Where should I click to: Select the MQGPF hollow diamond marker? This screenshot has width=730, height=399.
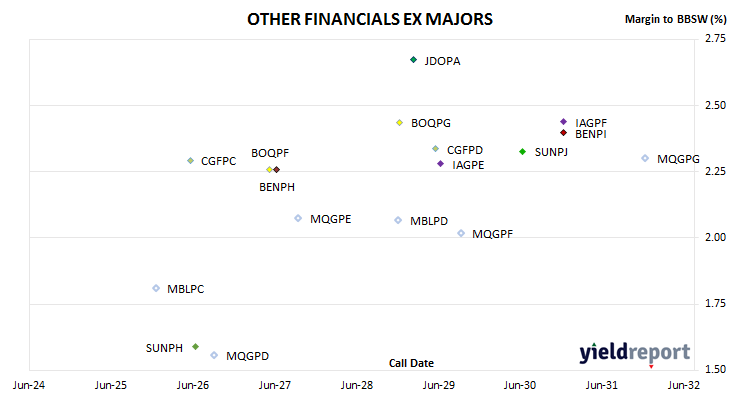(x=461, y=233)
